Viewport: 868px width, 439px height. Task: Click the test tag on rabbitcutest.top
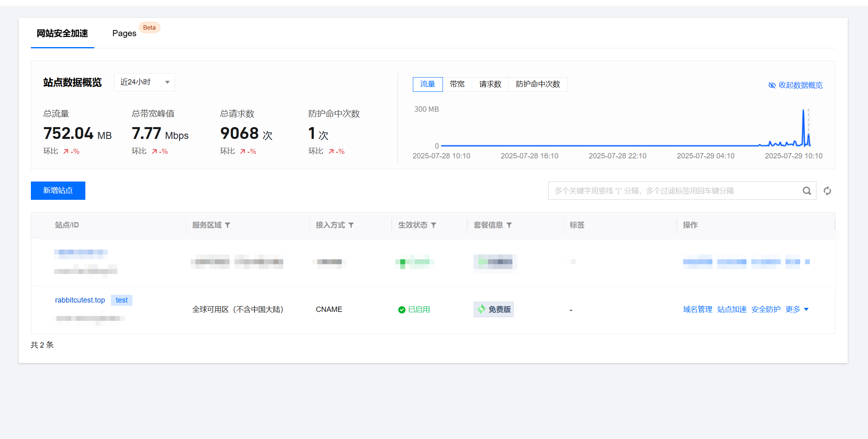[x=122, y=300]
